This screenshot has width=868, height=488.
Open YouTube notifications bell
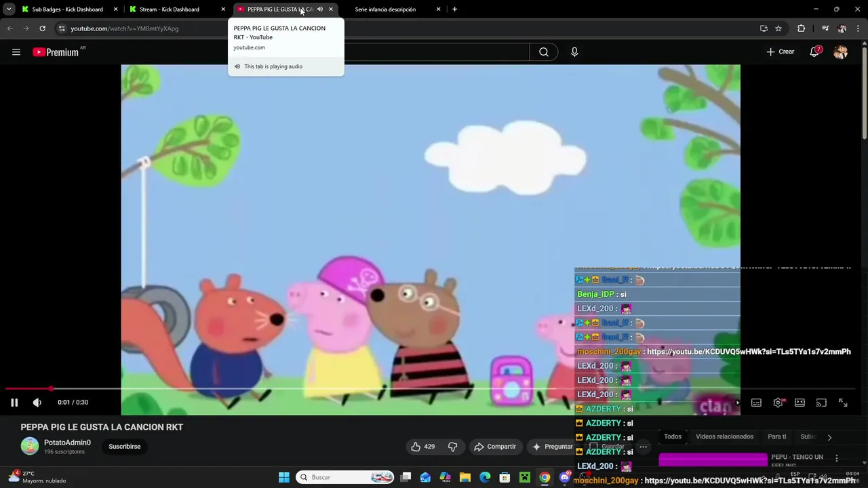(x=814, y=52)
